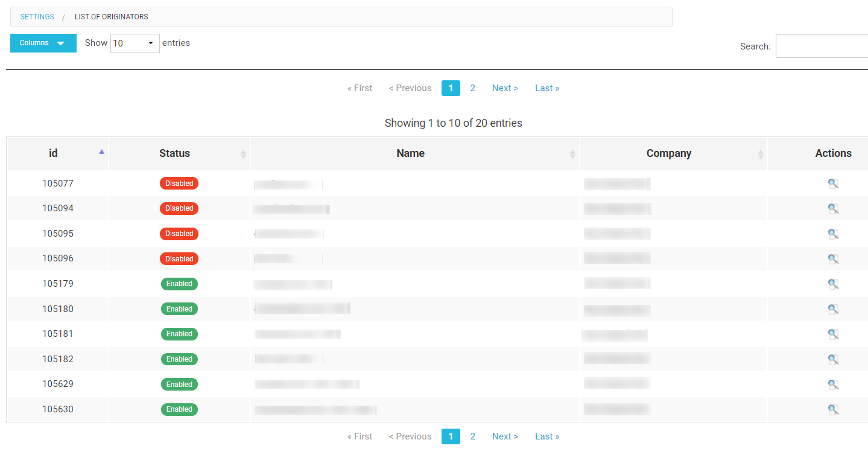Image resolution: width=868 pixels, height=460 pixels.
Task: Click the magnifier icon for id 105630
Action: pyautogui.click(x=833, y=409)
